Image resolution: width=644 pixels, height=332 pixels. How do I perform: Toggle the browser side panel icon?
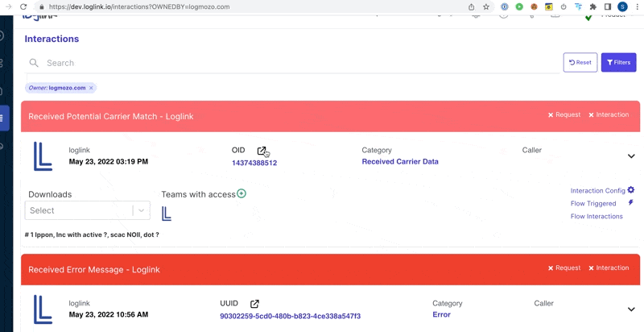point(608,6)
